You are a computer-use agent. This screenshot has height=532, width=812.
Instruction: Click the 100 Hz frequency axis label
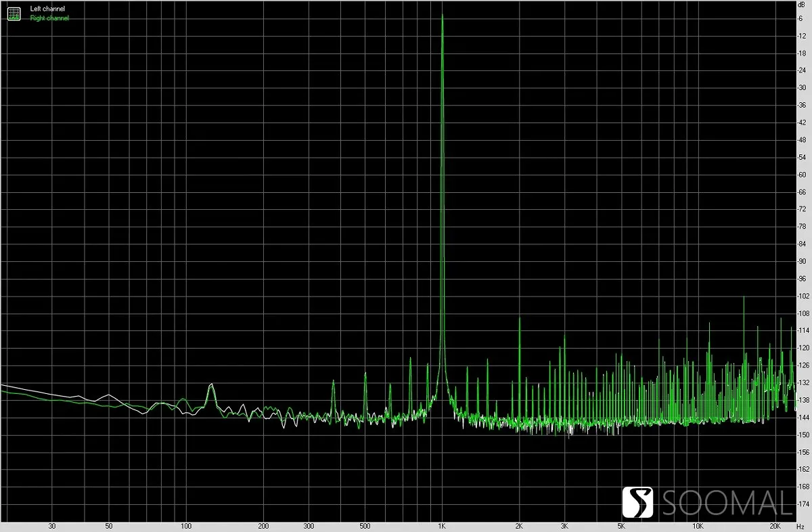pos(186,526)
